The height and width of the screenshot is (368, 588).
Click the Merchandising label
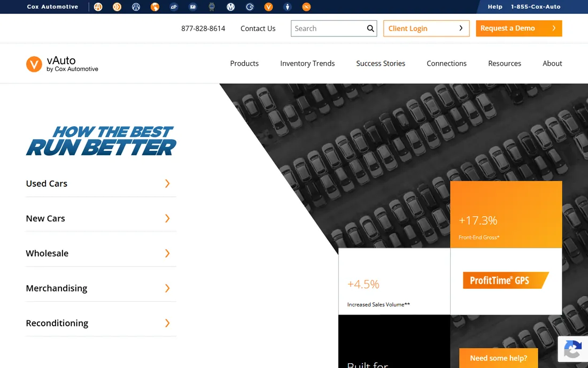pyautogui.click(x=57, y=288)
